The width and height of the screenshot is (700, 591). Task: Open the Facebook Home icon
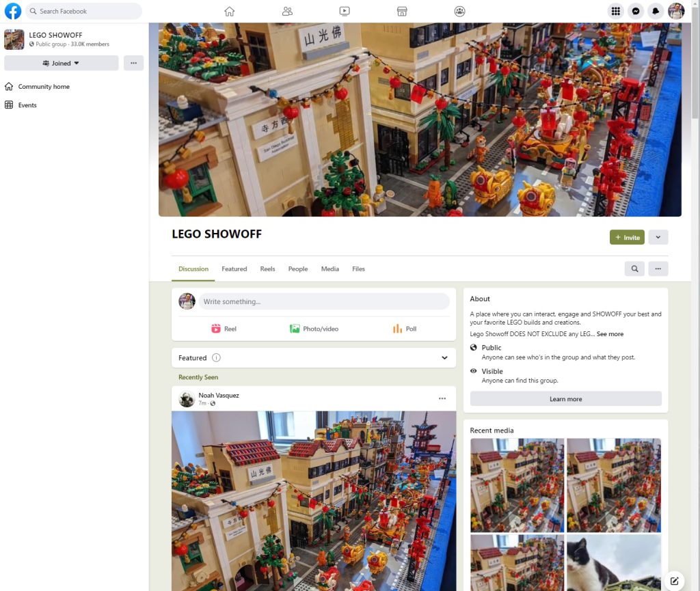click(230, 11)
